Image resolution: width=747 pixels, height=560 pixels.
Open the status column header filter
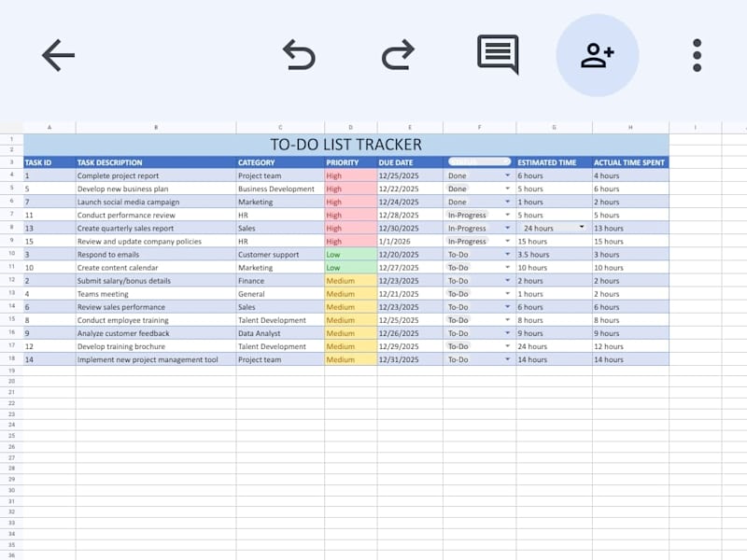479,161
